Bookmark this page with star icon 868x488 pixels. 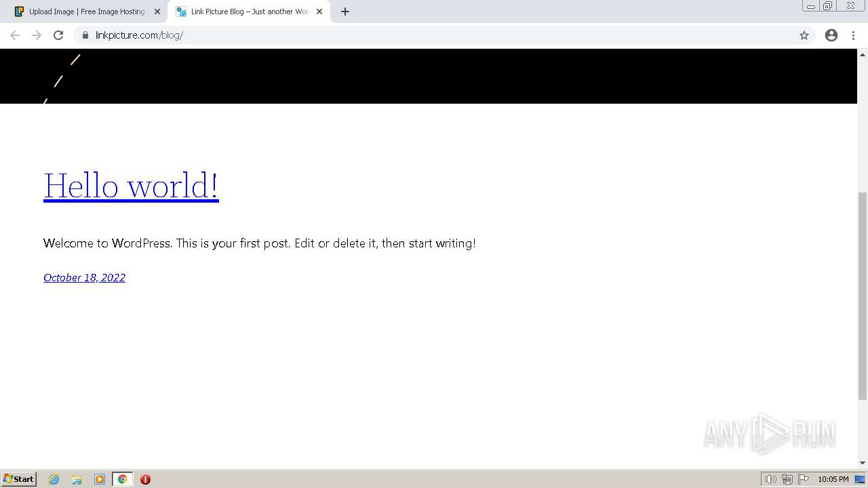click(x=804, y=35)
